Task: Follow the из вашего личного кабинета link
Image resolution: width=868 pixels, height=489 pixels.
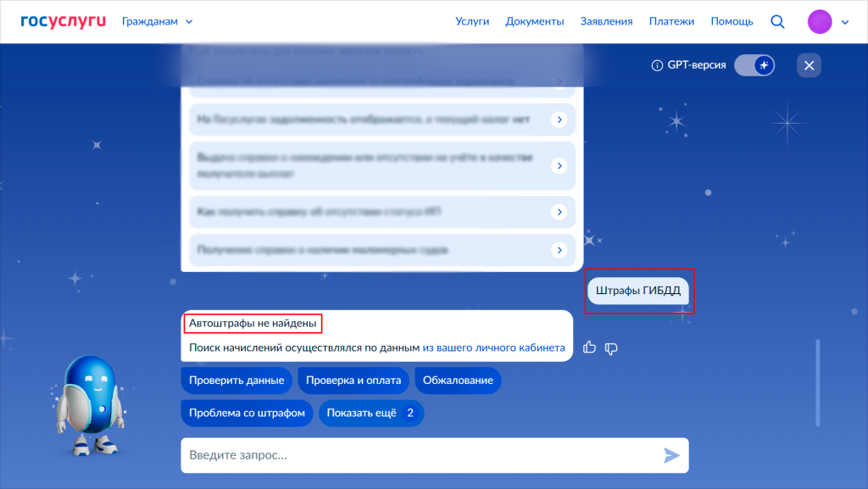Action: [493, 347]
